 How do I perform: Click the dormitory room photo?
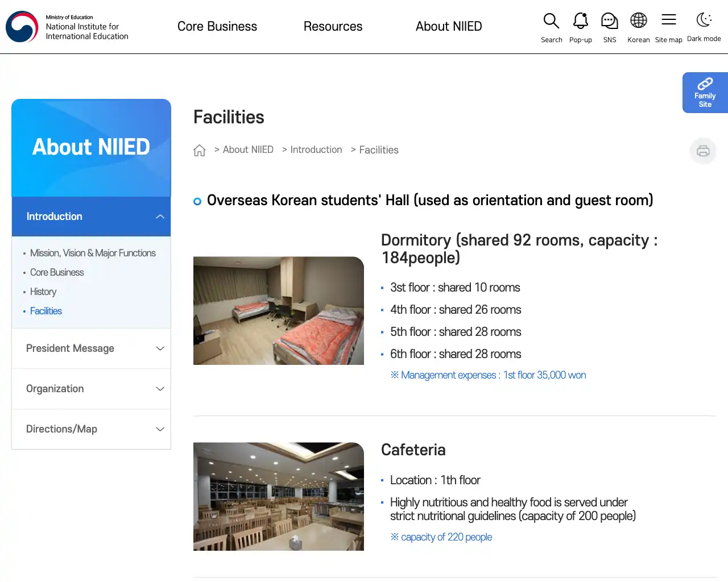pos(279,311)
